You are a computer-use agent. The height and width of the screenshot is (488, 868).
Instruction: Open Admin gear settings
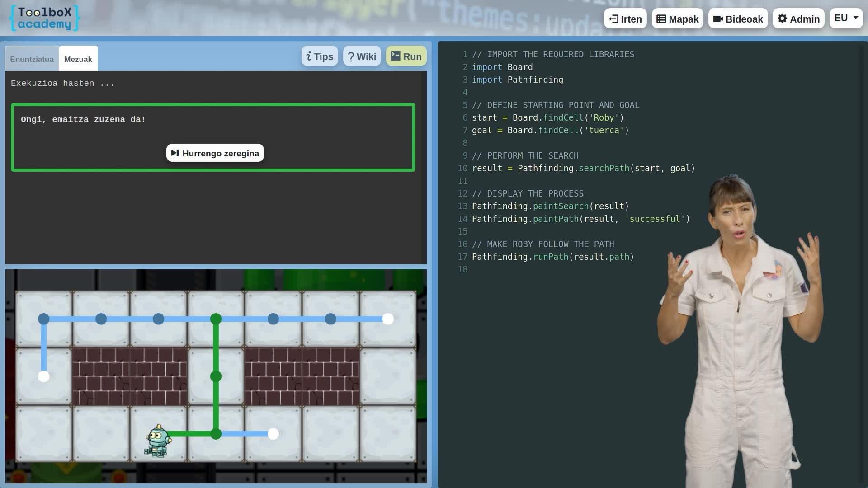(798, 19)
